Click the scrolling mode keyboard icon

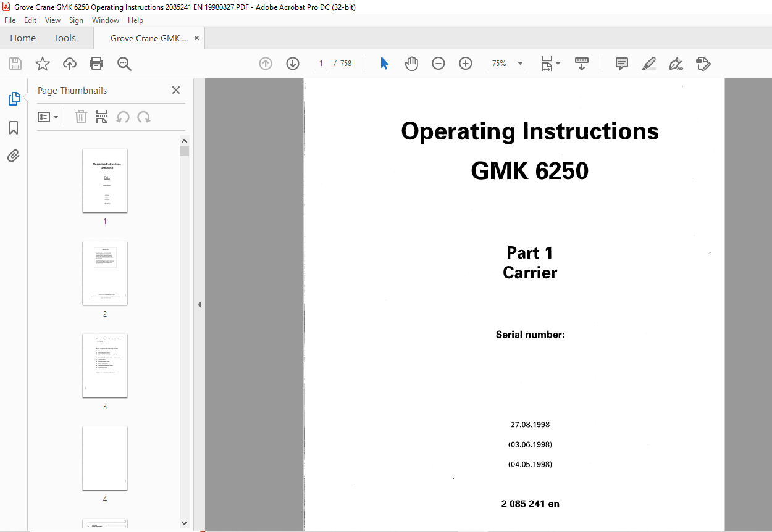click(582, 64)
